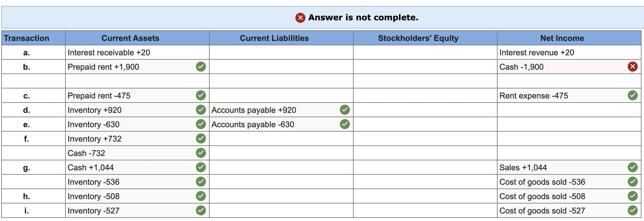
Task: Click the red X in the Answer is not complete banner
Action: tap(300, 18)
